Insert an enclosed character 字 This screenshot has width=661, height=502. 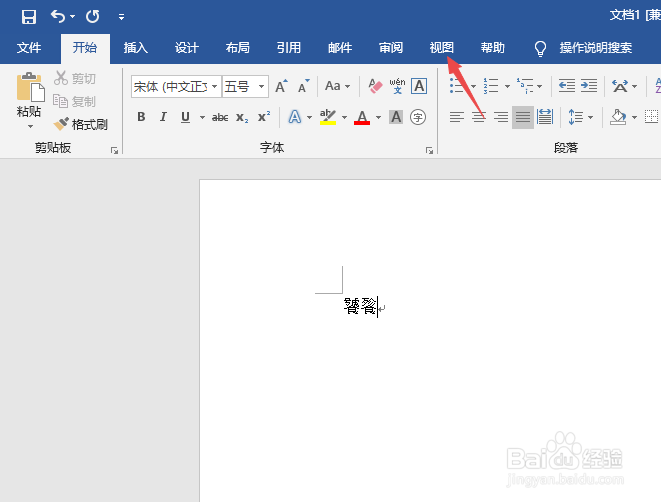[418, 117]
